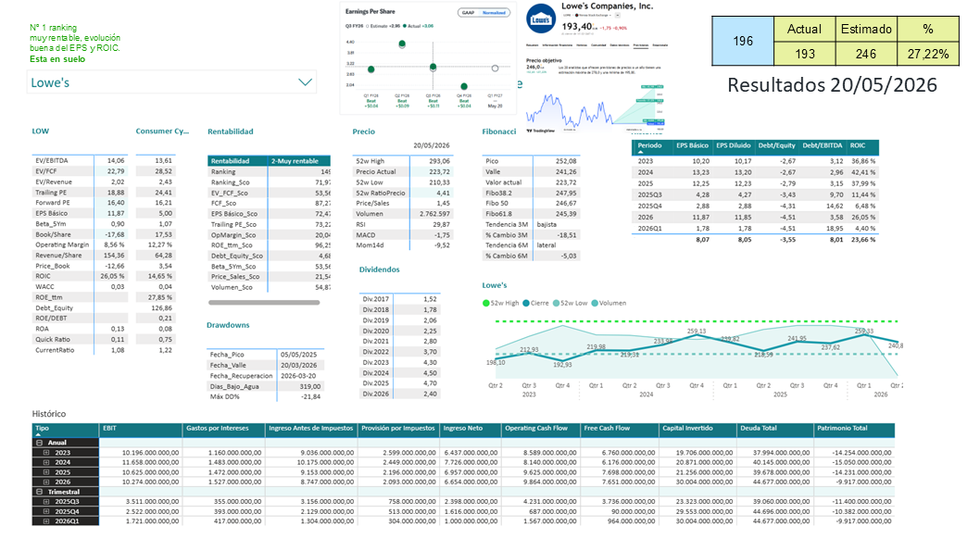Screen dimensions: 980x551
Task: Click the 27,22% percentage cell
Action: [x=928, y=55]
